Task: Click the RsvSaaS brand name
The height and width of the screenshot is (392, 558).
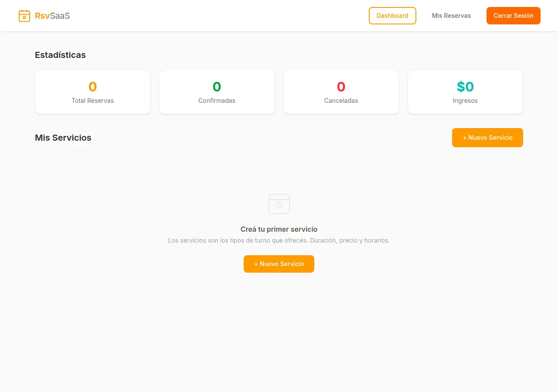Action: (x=52, y=16)
